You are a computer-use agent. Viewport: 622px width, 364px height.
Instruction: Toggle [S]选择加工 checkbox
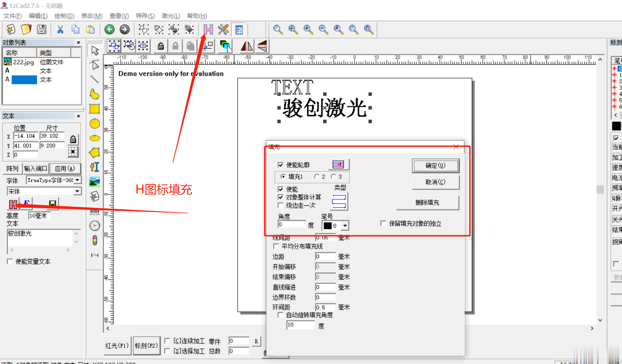click(x=167, y=351)
